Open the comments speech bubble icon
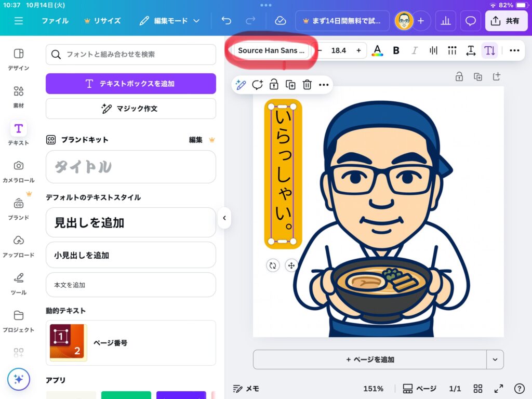Screen dimensions: 532x399 [x=471, y=21]
